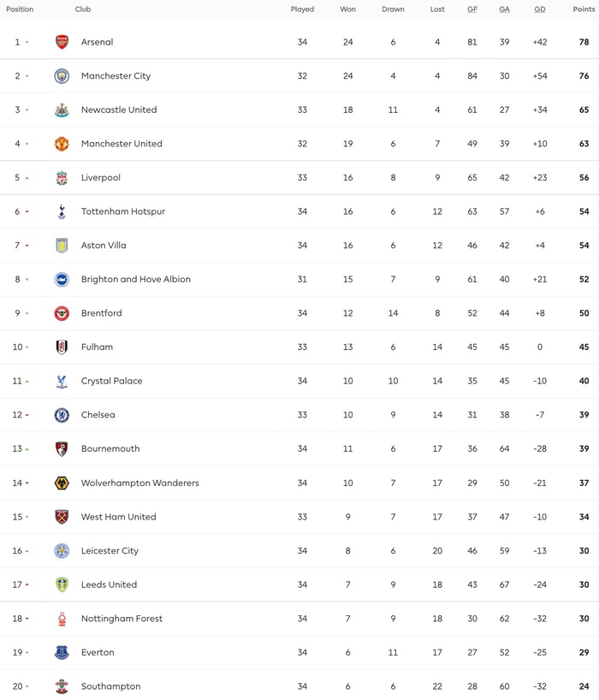Select the Crystal Palace table row
The image size is (599, 700).
[299, 381]
